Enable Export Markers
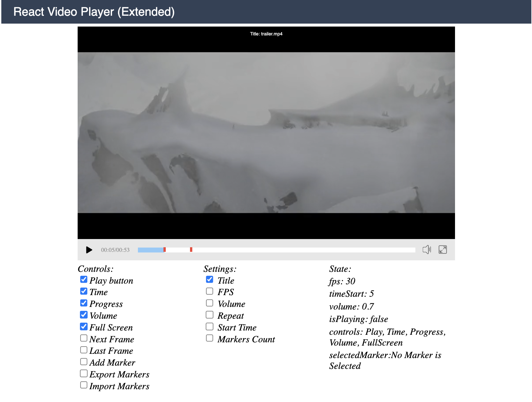Image resolution: width=532 pixels, height=402 pixels. tap(84, 373)
